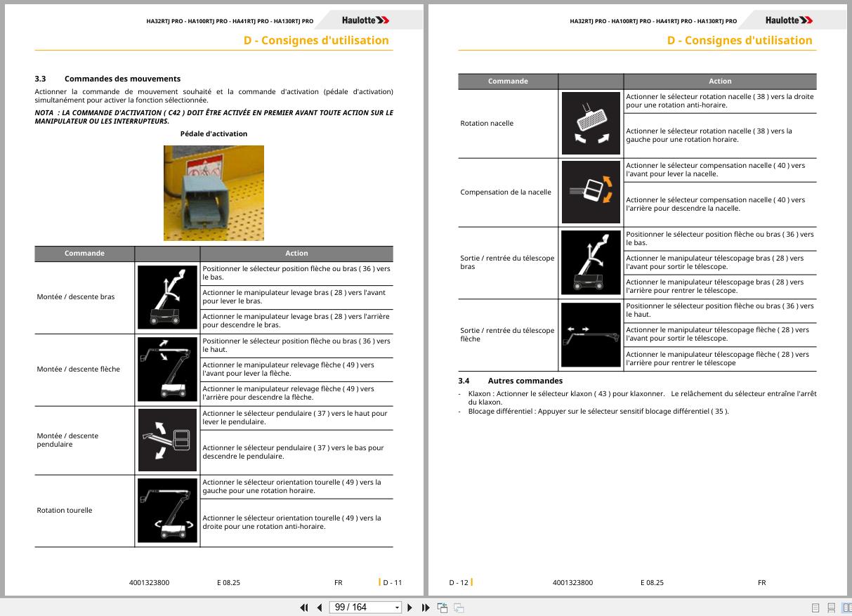Click the right page title 'D - Consignes d'utilisation'
Screen dimensions: 852x616
(740, 41)
